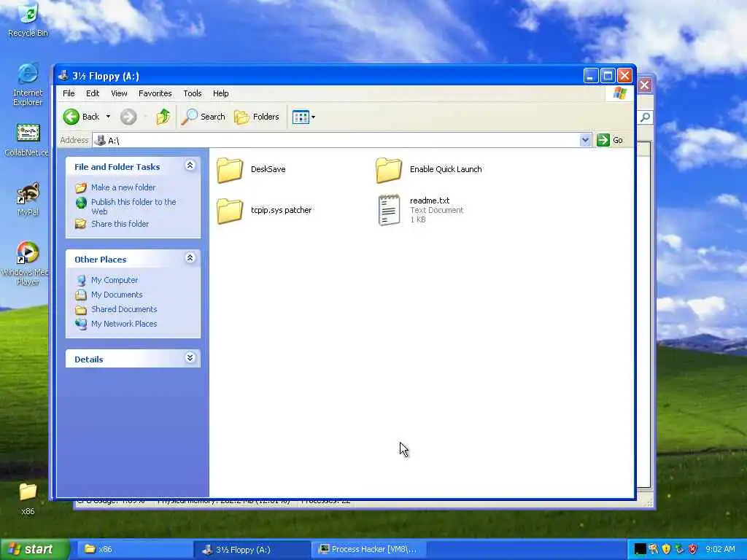Click the 3½ Floppy (A:) taskbar button
Image resolution: width=747 pixels, height=560 pixels.
(x=252, y=550)
